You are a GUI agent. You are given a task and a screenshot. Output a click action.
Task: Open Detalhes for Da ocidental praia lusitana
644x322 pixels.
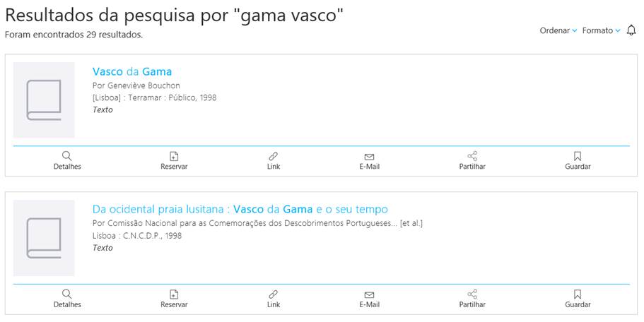(x=67, y=299)
